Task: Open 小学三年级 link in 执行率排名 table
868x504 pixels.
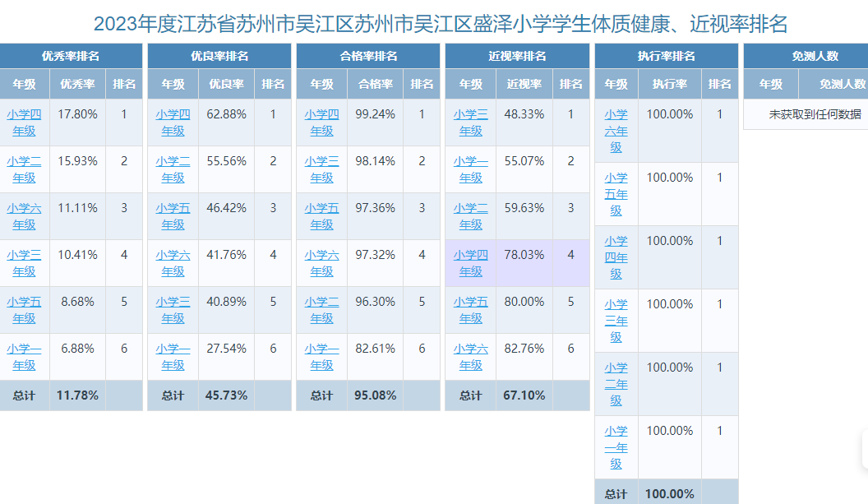Action: 616,321
